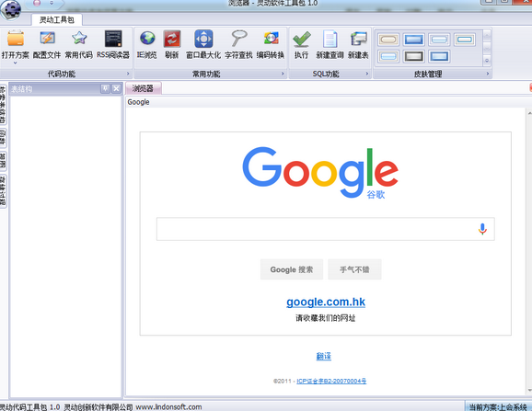
Task: Apply the beige rounded skin style
Action: point(388,40)
